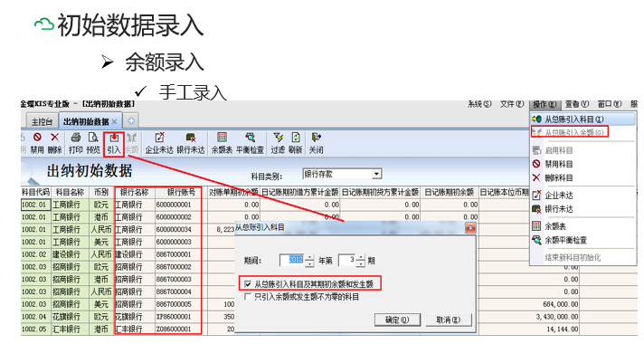Select the 1002.04 subject code cell
This screenshot has width=644, height=344.
coord(36,317)
